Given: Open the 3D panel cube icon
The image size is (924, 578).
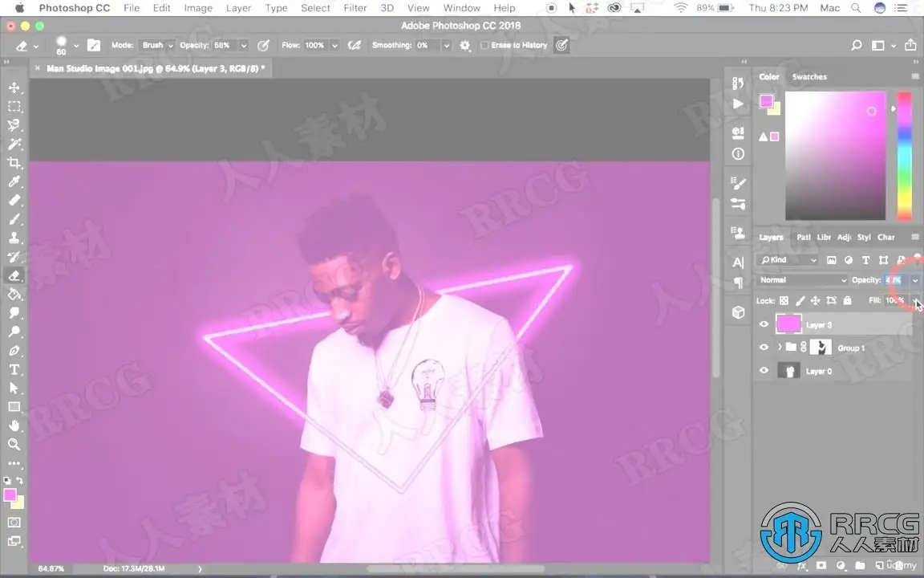Looking at the screenshot, I should coord(738,312).
